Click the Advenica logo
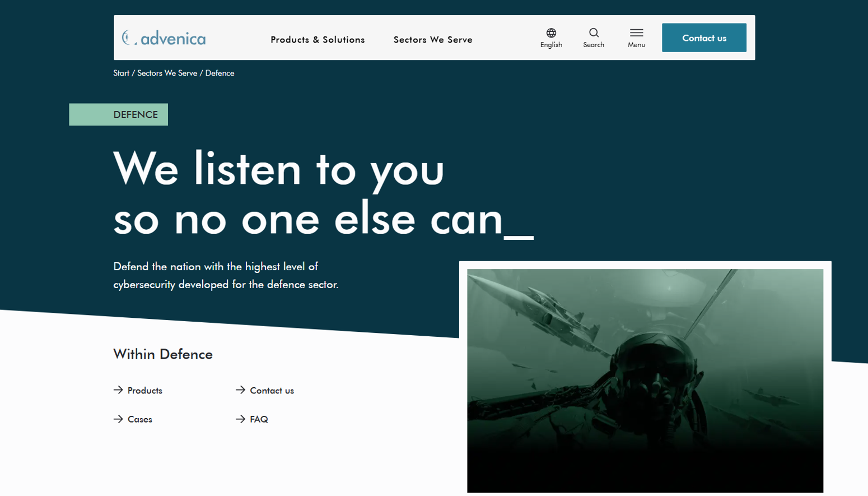The width and height of the screenshot is (868, 496). [164, 38]
